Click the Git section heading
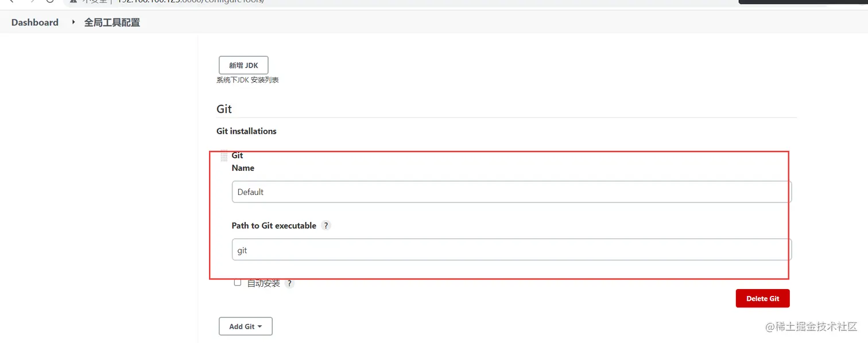868x343 pixels. tap(224, 109)
